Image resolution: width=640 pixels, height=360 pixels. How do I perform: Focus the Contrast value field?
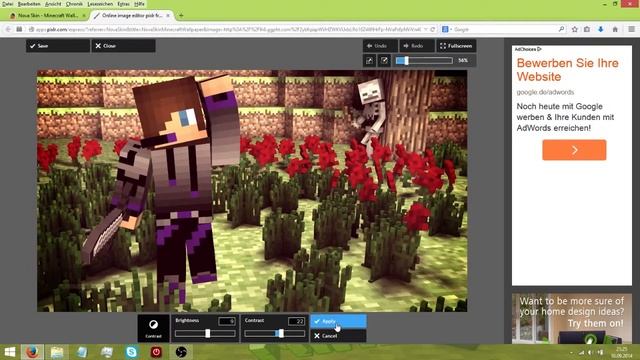[296, 321]
